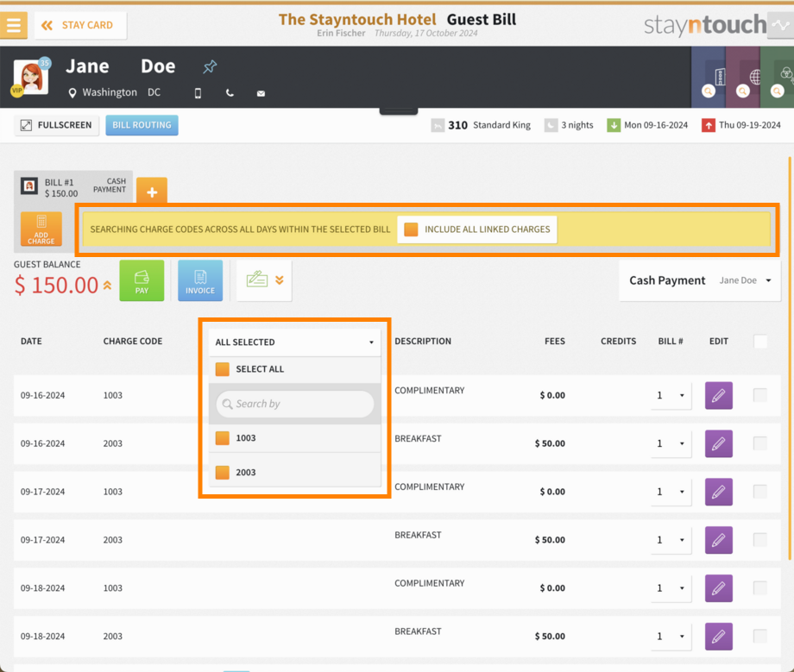794x672 pixels.
Task: Click the mobile phone icon
Action: click(198, 93)
